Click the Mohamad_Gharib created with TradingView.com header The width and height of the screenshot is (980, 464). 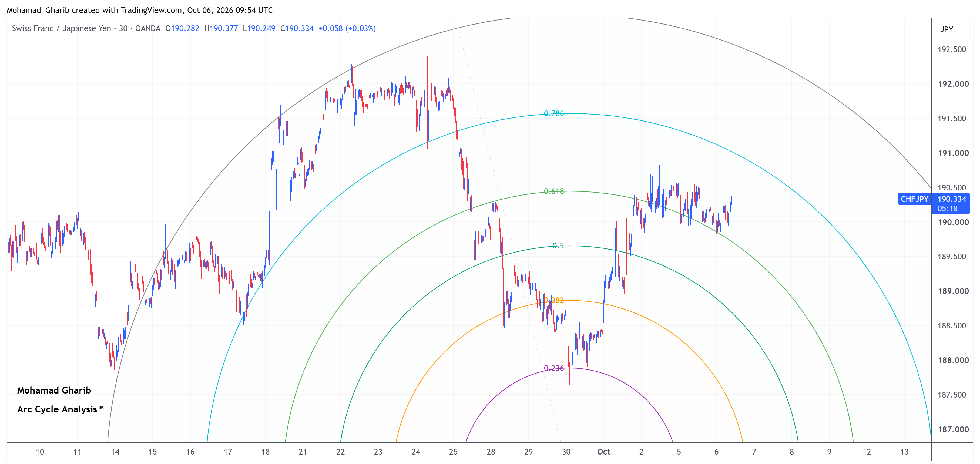click(140, 10)
